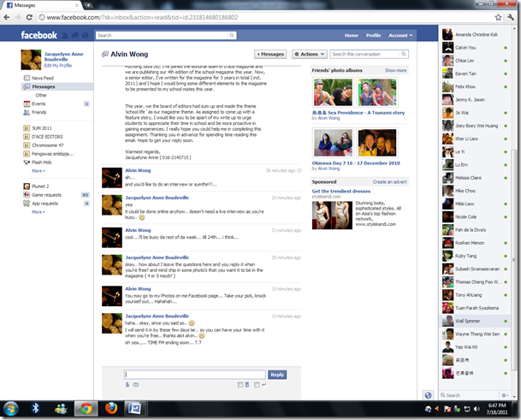This screenshot has height=420, width=521.
Task: Click the App requests icon
Action: 27,204
